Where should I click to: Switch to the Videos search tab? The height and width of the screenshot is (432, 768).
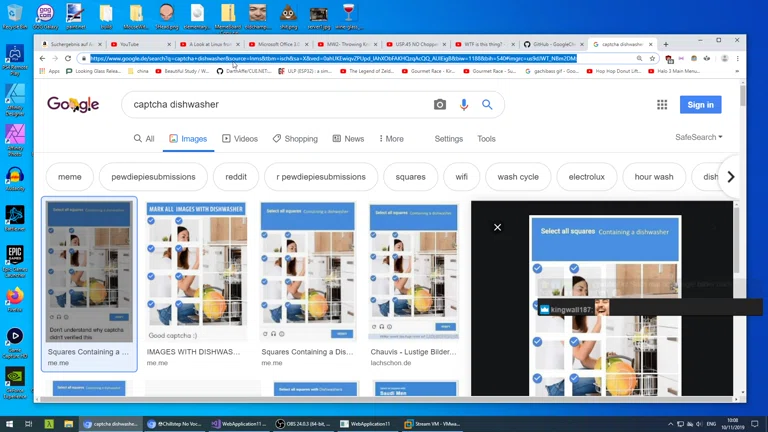tap(240, 139)
